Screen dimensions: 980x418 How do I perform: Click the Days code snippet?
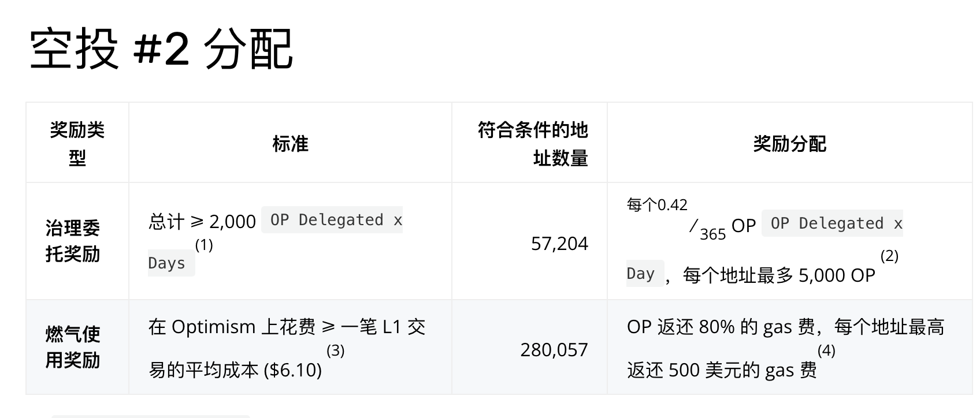pos(171,263)
